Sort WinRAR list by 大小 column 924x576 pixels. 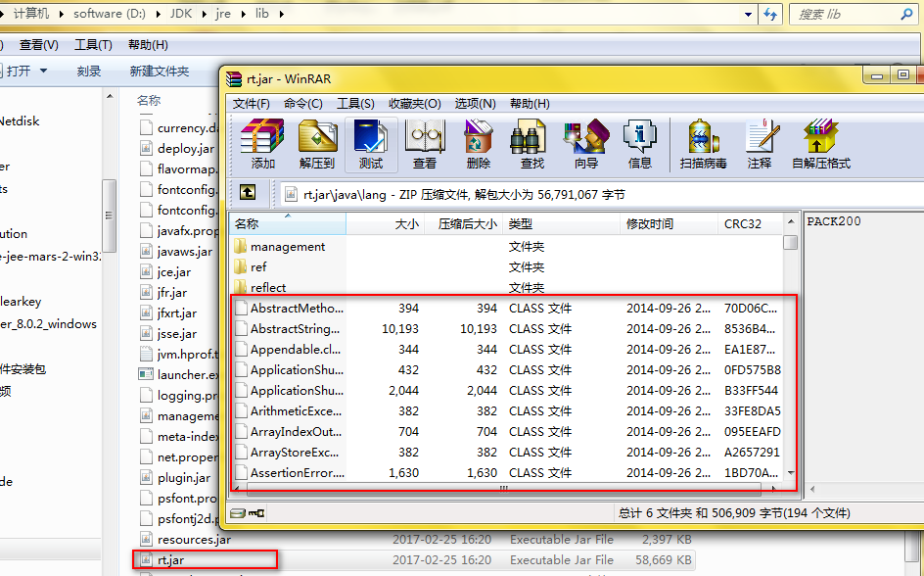385,224
